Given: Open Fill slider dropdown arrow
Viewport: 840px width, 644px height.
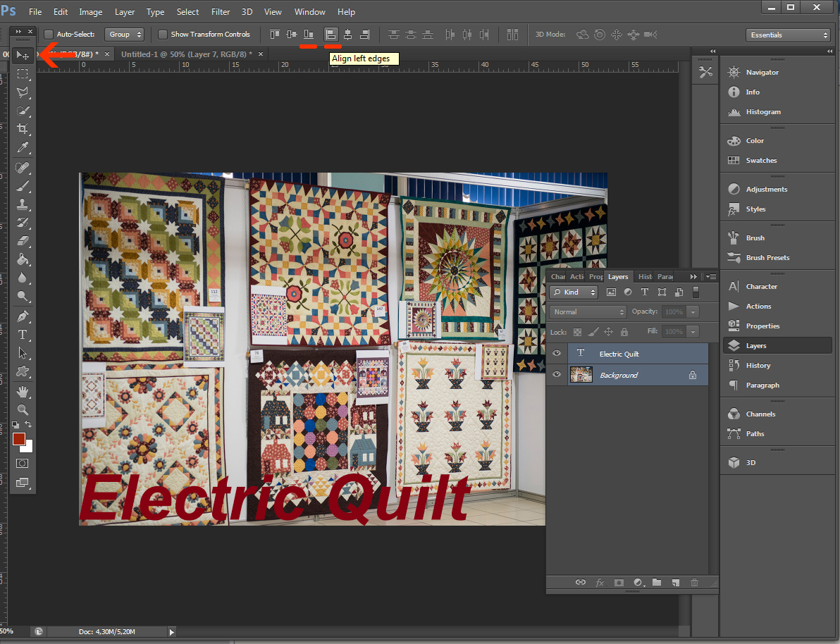Looking at the screenshot, I should coord(693,332).
